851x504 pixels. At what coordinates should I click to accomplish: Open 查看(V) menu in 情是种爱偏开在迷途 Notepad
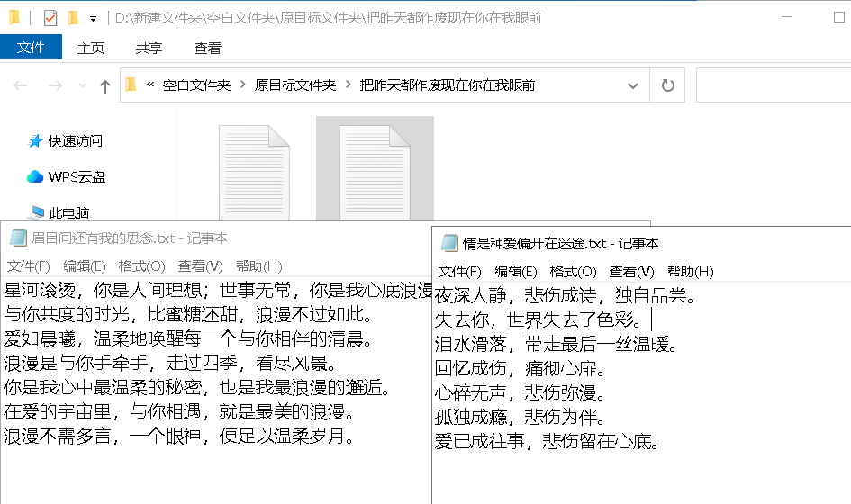632,272
